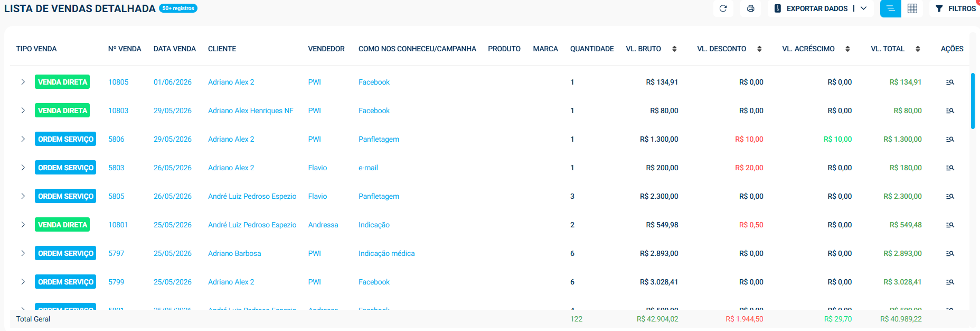View details icon for order 5797
This screenshot has width=980, height=331.
pyautogui.click(x=950, y=253)
